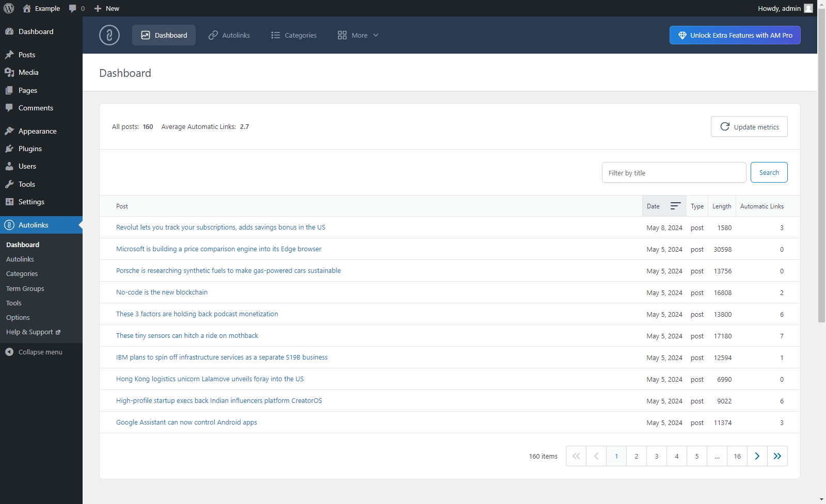Open Term Groups from the Autolinks submenu

point(25,288)
